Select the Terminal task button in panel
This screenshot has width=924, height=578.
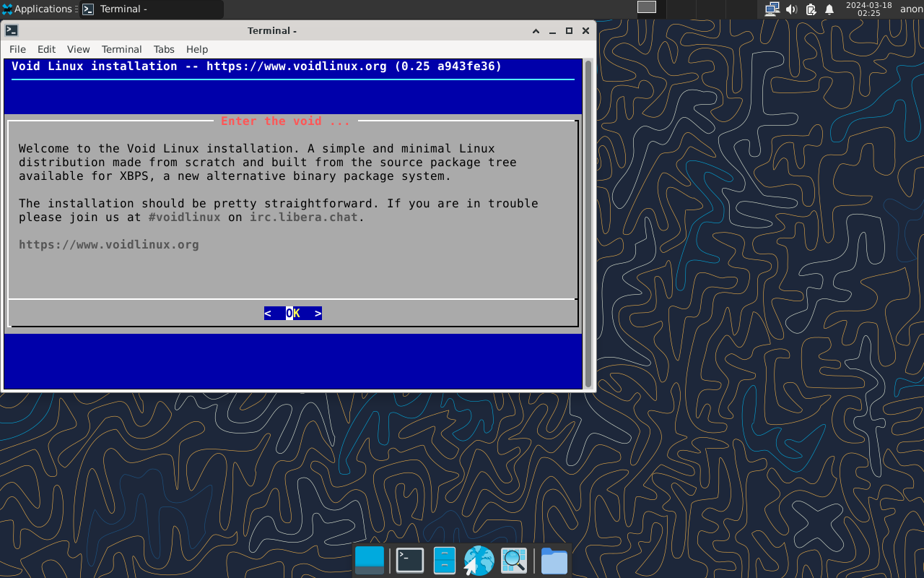coord(151,9)
